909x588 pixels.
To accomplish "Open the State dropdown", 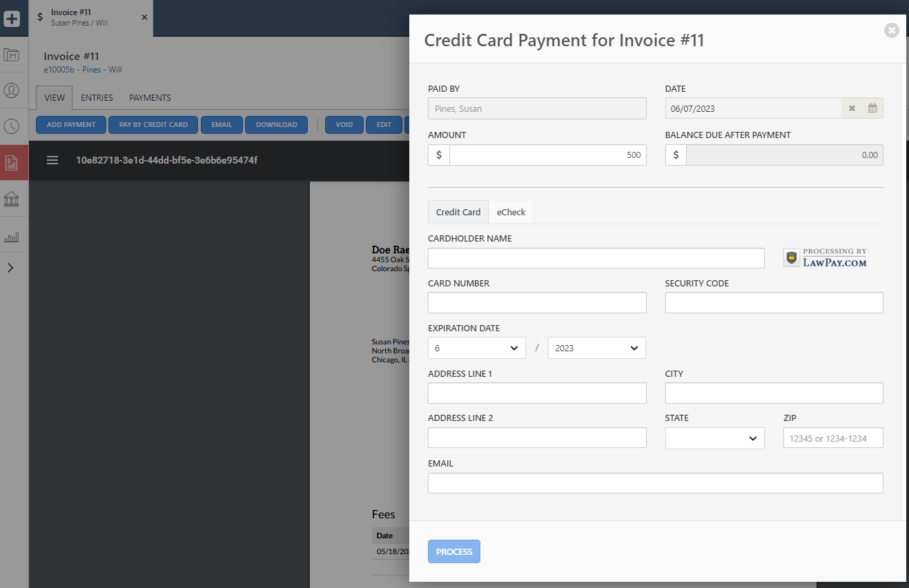I will (x=714, y=438).
